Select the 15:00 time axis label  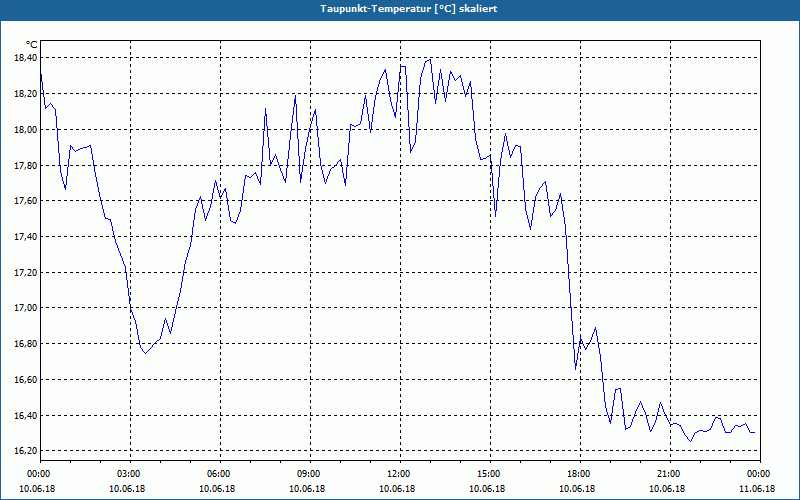pos(487,474)
